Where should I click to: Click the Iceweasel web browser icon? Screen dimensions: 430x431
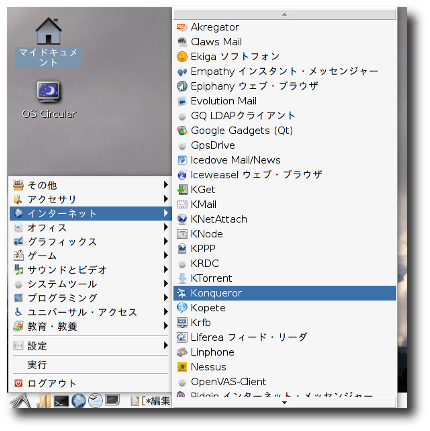182,175
